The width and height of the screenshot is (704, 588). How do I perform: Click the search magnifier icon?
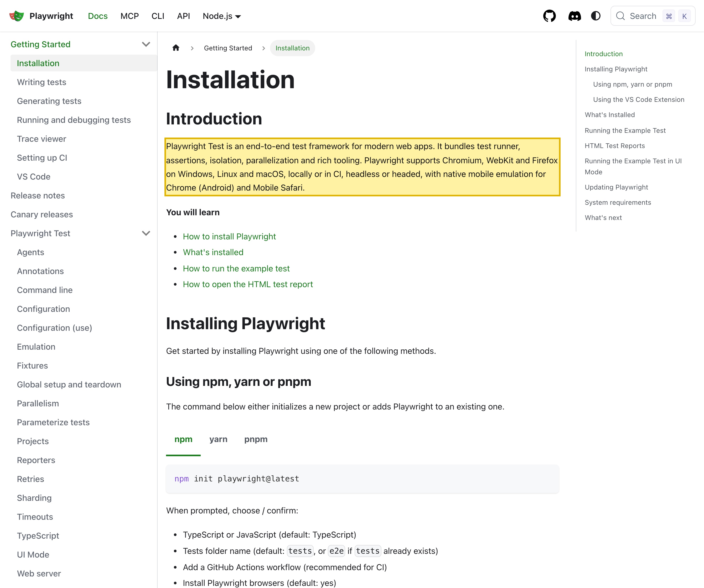coord(620,16)
